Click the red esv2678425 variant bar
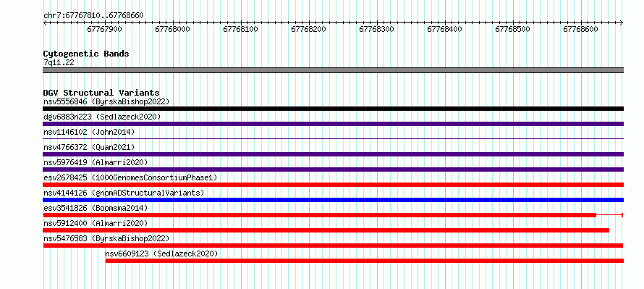The image size is (644, 289). click(333, 185)
